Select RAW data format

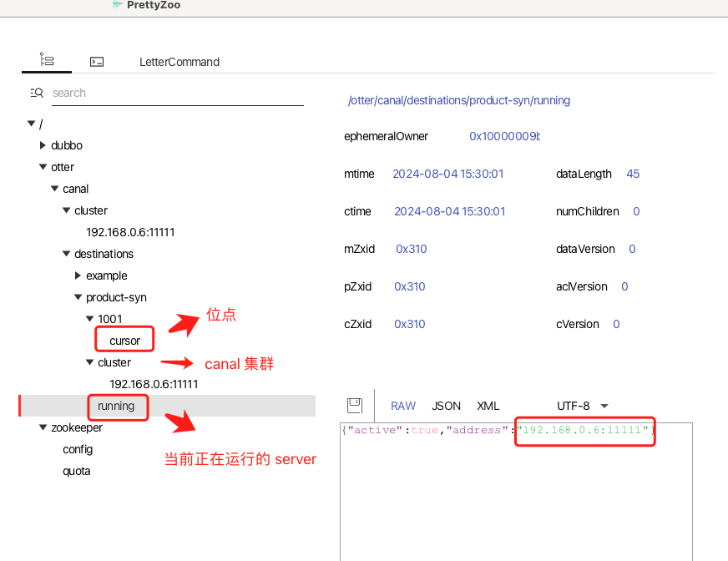[x=403, y=406]
